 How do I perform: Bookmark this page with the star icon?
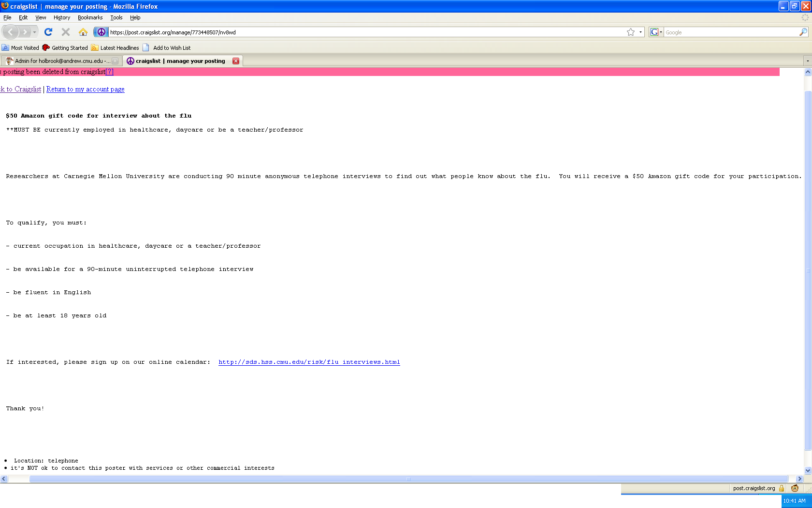point(631,32)
